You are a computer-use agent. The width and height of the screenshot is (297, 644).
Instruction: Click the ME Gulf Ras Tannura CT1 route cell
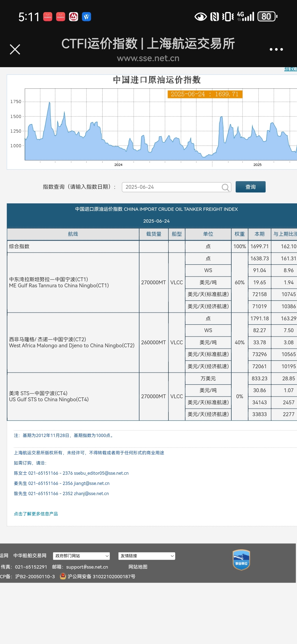[x=73, y=283]
